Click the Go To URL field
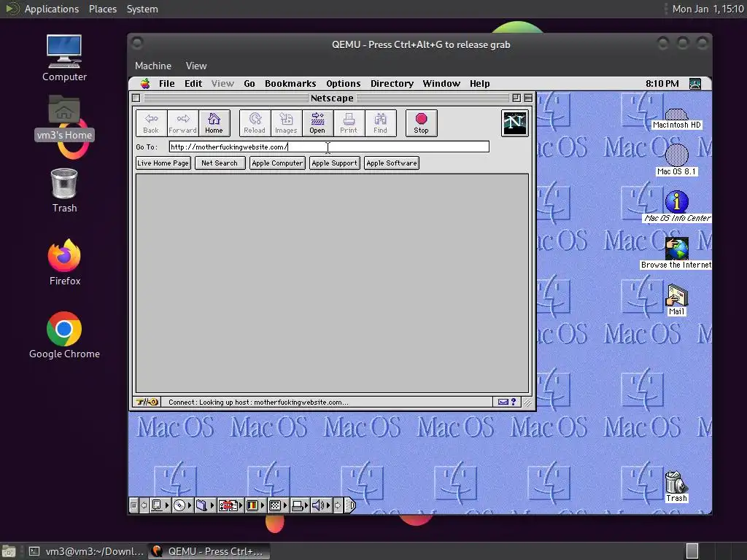747x560 pixels. point(329,147)
